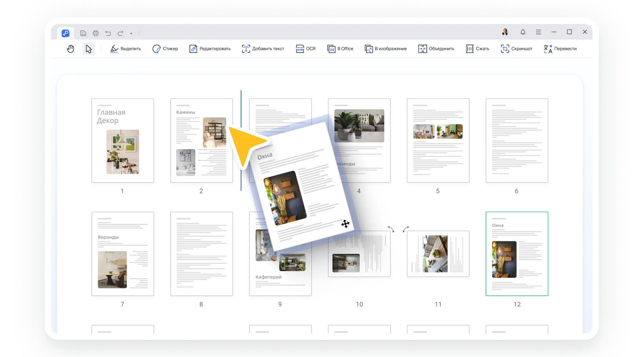Click the Save document icon
Image resolution: width=644 pixels, height=357 pixels.
tap(83, 33)
